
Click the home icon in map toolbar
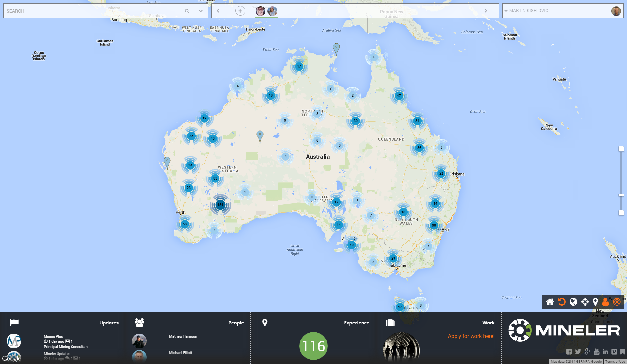point(550,302)
